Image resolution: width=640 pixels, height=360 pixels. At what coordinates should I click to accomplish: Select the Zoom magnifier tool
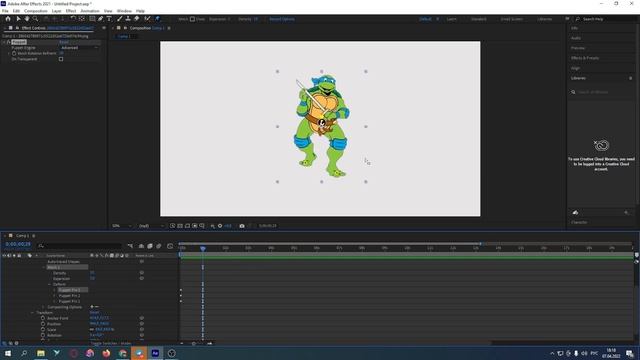click(36, 19)
